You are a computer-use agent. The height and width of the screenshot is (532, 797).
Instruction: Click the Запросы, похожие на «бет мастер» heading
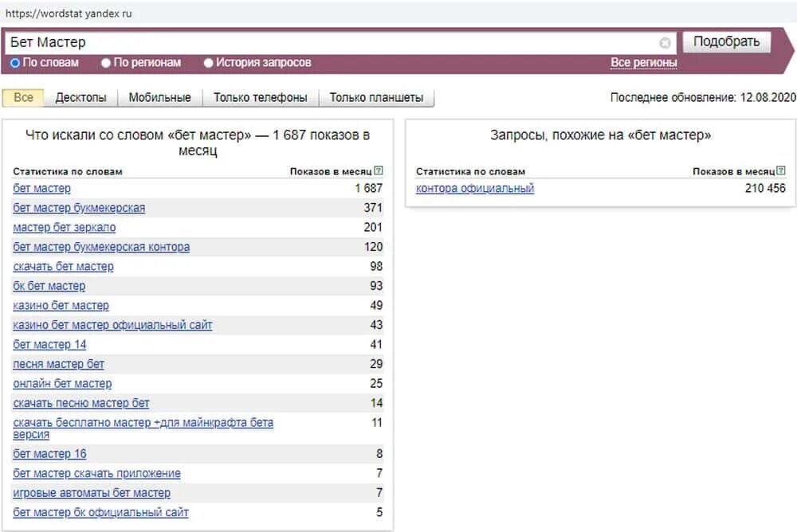click(600, 135)
